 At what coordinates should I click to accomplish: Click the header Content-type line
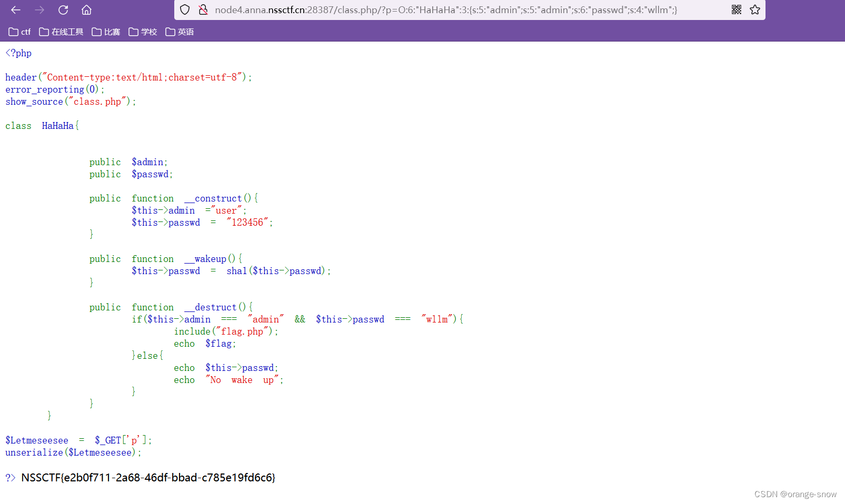coord(128,77)
